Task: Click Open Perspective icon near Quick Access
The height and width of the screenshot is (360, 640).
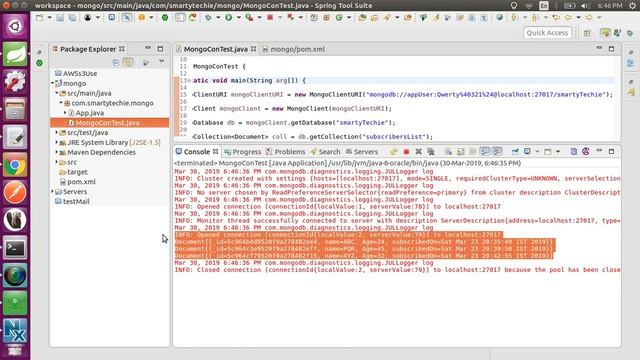Action: pyautogui.click(x=587, y=33)
